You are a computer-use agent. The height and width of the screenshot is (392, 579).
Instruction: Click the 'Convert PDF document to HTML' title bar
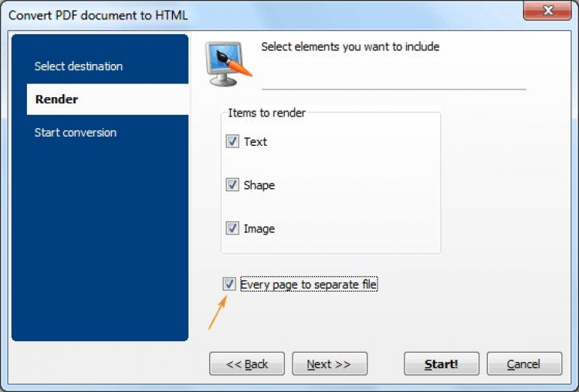click(x=98, y=15)
